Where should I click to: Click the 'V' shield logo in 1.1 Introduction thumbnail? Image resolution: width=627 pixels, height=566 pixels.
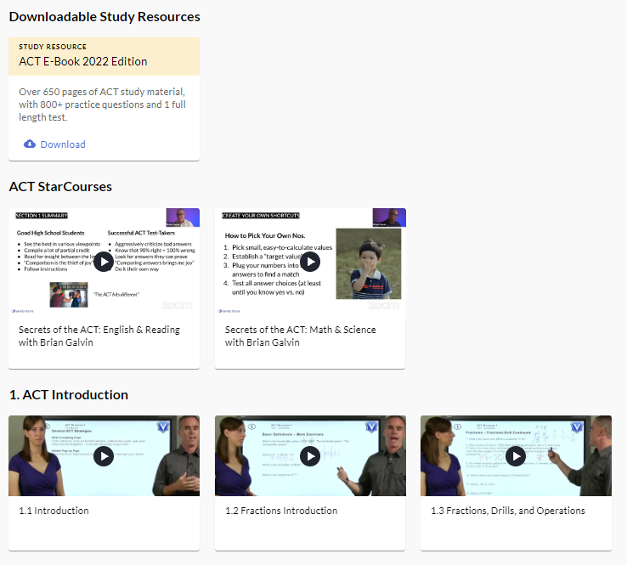163,427
